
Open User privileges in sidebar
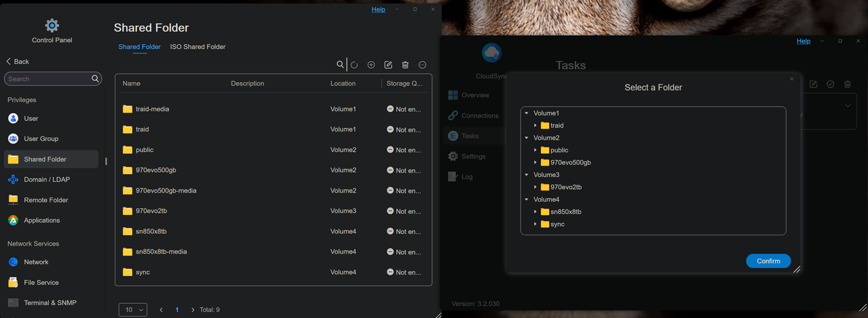(52, 118)
